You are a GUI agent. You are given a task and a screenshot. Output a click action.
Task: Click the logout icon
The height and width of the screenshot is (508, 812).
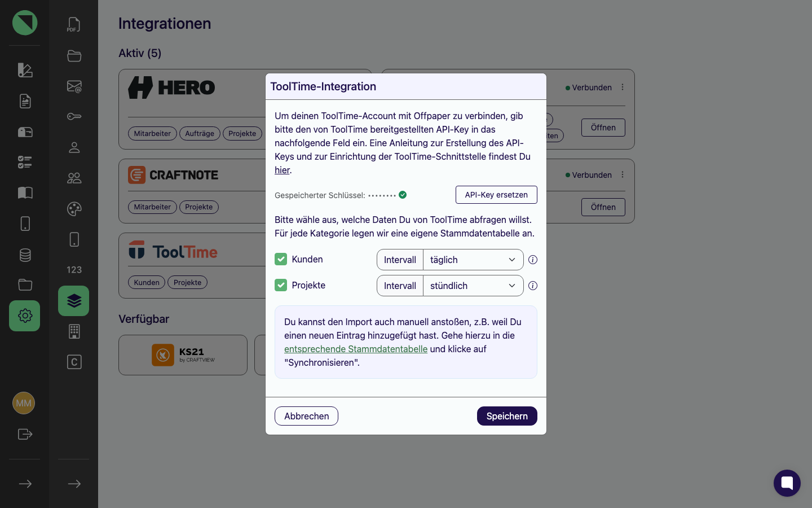point(25,434)
